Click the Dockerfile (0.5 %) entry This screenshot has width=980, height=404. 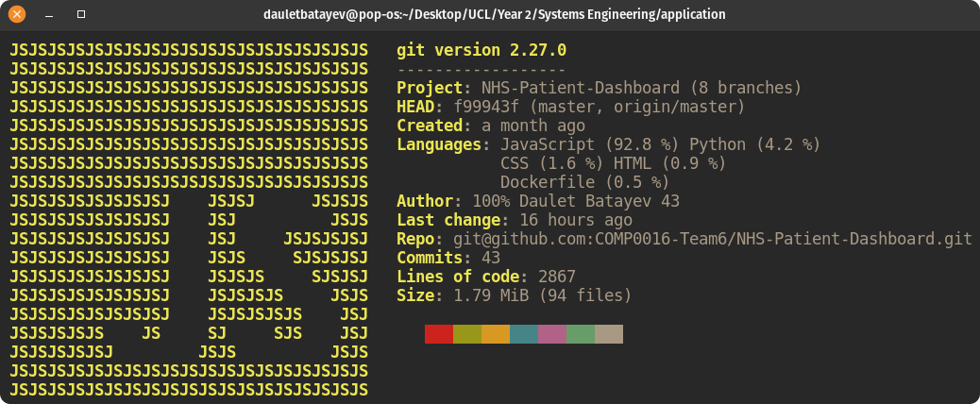tap(585, 182)
